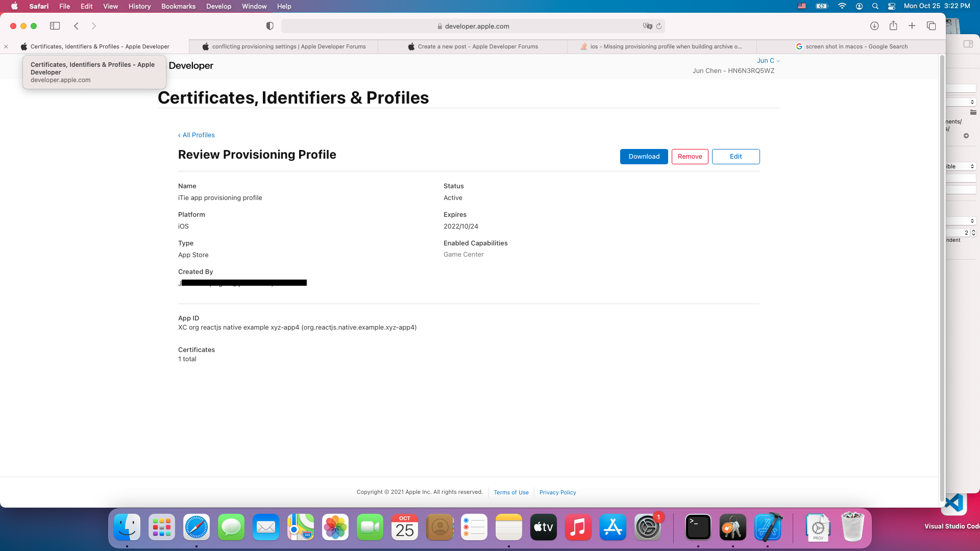
Task: Open the Develop menu
Action: click(x=218, y=6)
